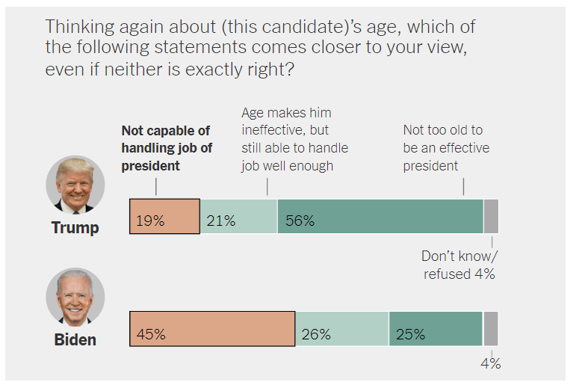Click the 4% label below Biden's bar
This screenshot has height=388, width=588.
click(490, 364)
